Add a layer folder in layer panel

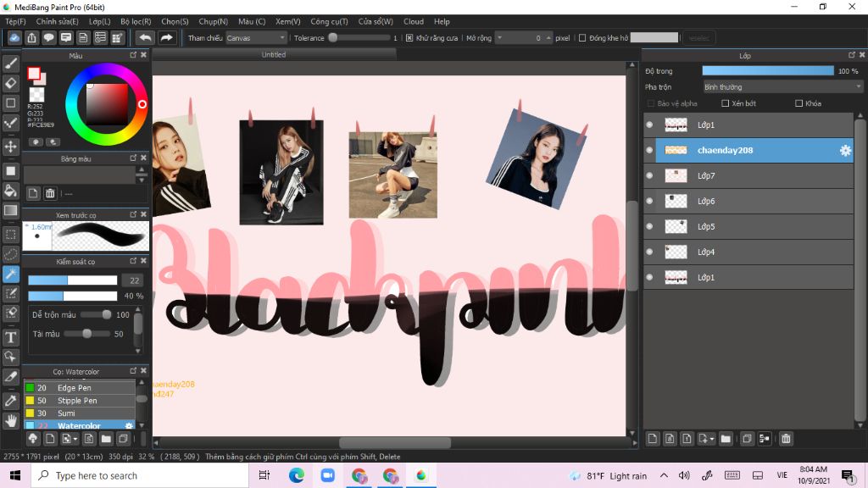pyautogui.click(x=726, y=439)
